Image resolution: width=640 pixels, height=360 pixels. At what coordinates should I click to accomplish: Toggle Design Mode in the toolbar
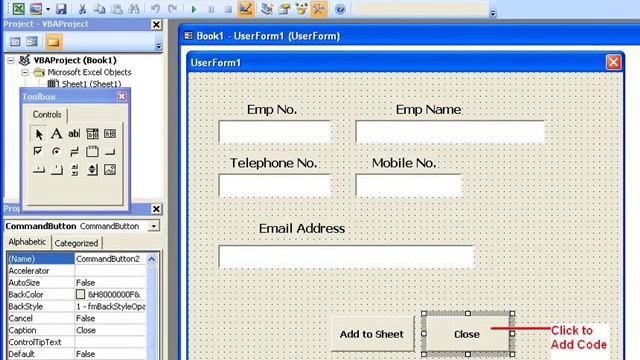(246, 9)
